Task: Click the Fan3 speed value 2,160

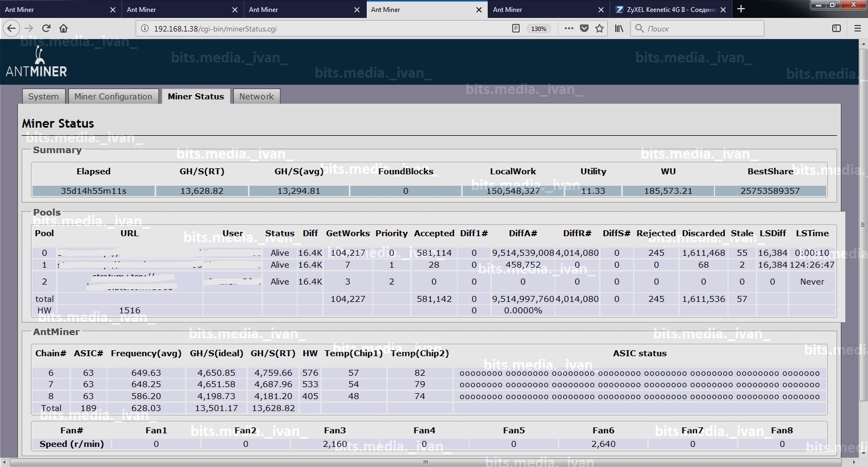Action: pos(335,444)
